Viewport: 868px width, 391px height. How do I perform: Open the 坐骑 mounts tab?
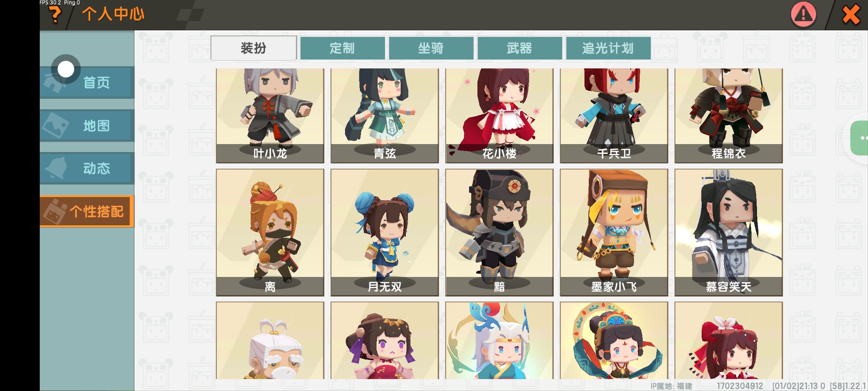pos(431,48)
